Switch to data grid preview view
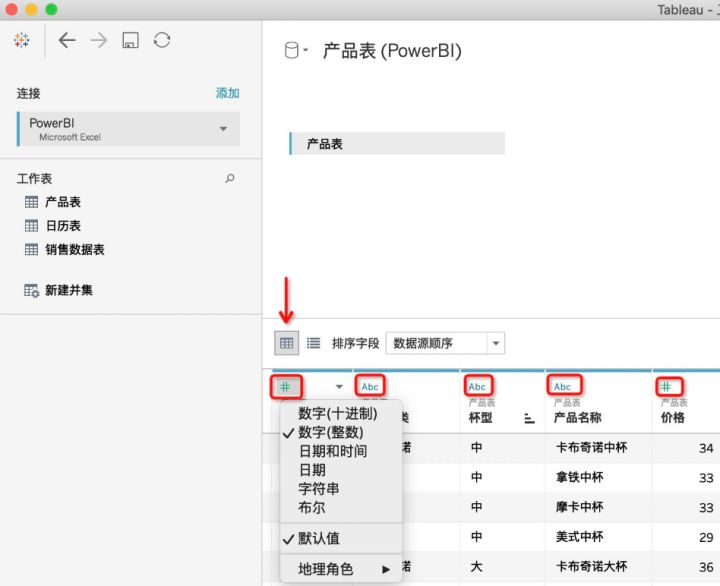Screen dimensions: 720x586 coord(287,343)
